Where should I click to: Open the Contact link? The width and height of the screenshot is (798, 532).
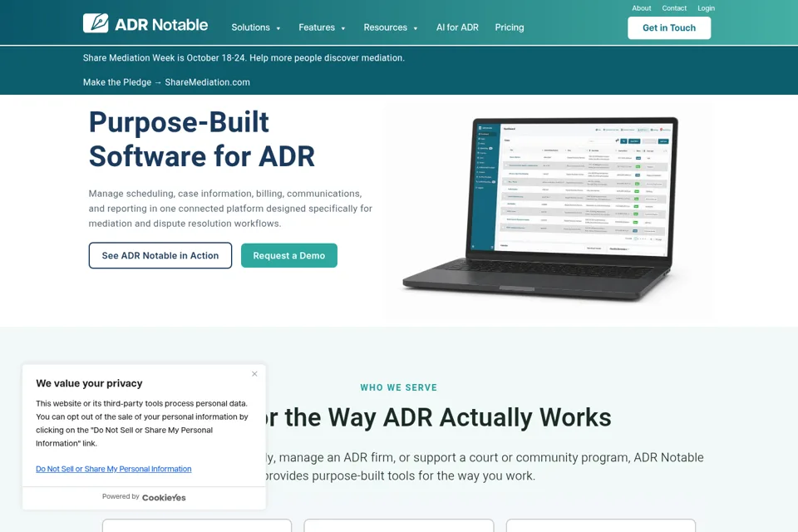pyautogui.click(x=674, y=8)
